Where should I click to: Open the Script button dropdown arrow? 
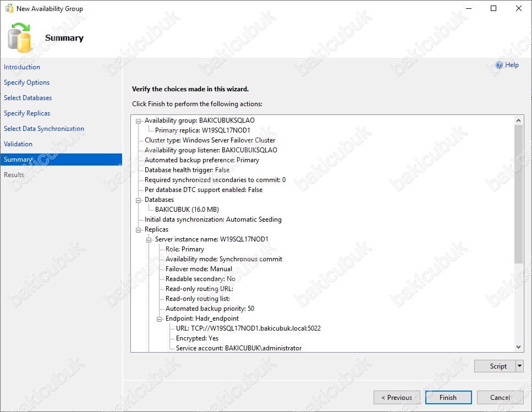coord(519,366)
